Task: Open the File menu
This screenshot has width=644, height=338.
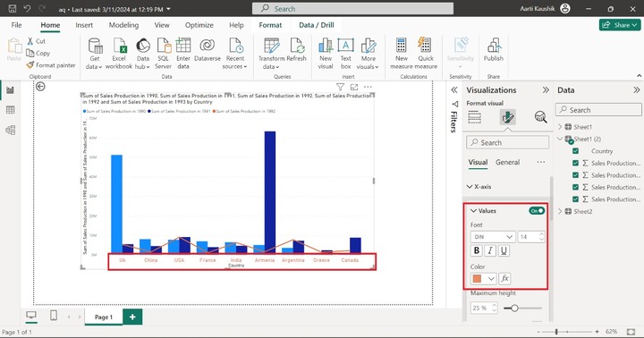Action: [16, 25]
